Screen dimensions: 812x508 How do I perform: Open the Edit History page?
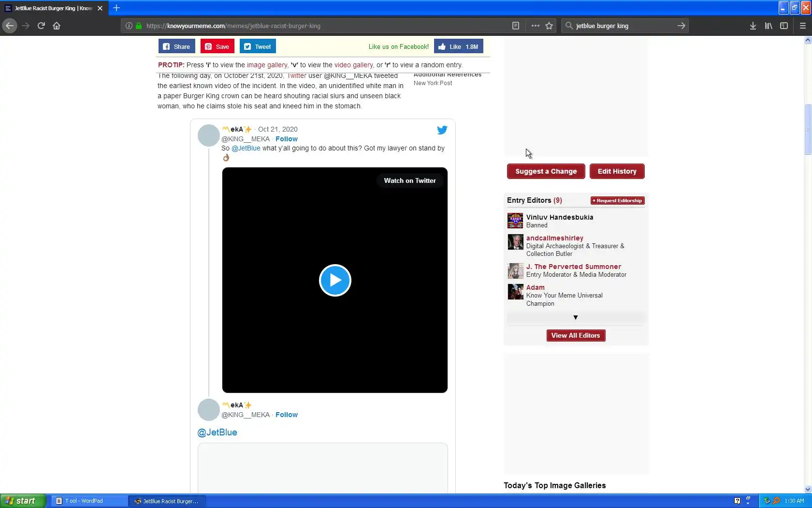click(617, 171)
